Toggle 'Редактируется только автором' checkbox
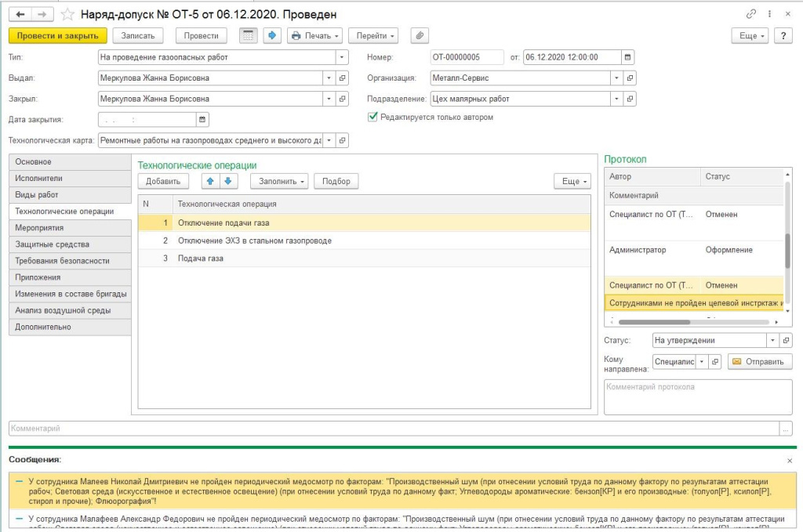Viewport: 803px width, 532px height. pos(373,118)
